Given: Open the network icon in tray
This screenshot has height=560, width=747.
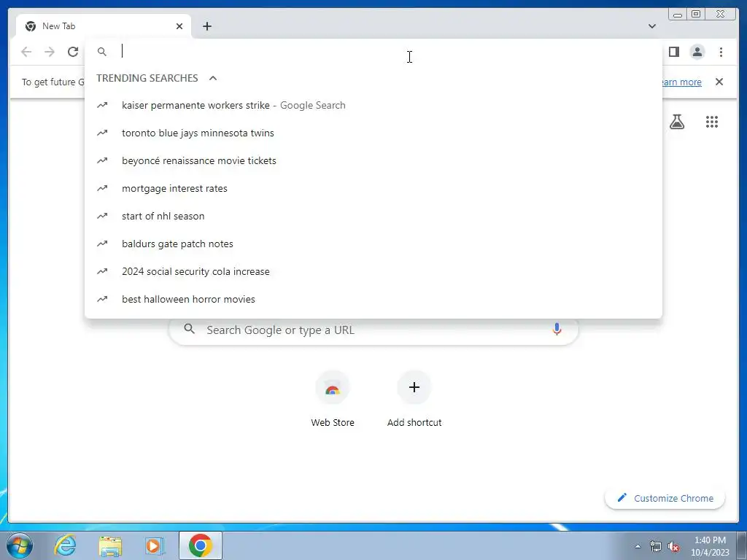Looking at the screenshot, I should (x=656, y=547).
